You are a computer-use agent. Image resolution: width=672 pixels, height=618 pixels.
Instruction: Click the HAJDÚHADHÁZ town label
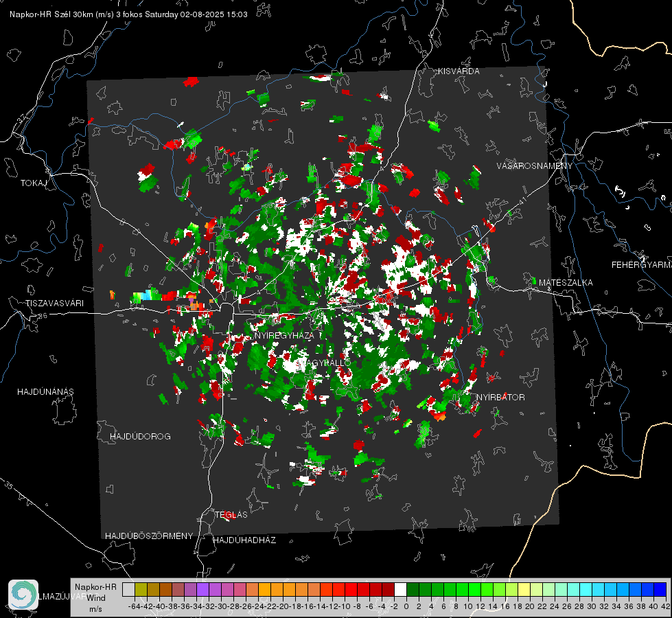click(244, 540)
